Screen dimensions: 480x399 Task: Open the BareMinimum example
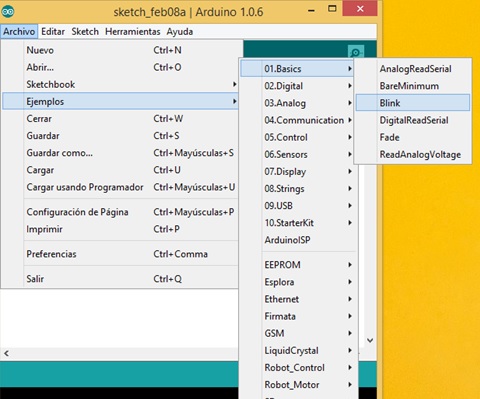click(x=413, y=86)
